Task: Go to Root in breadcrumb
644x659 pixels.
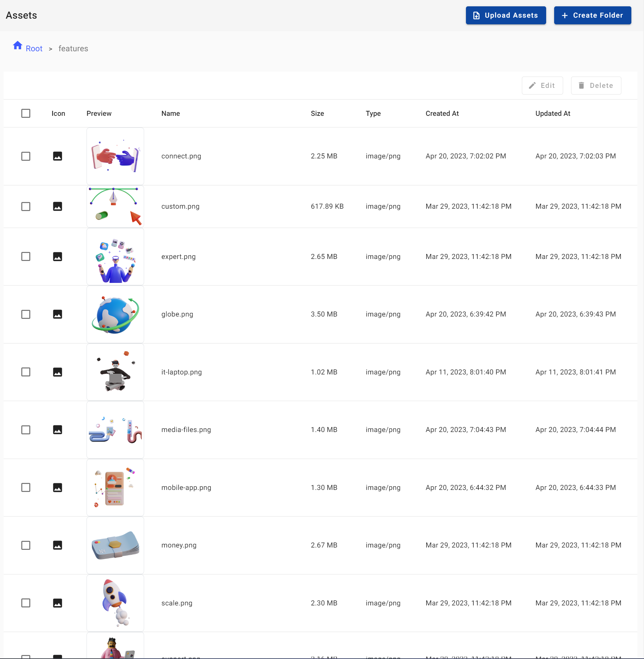Action: [x=34, y=49]
